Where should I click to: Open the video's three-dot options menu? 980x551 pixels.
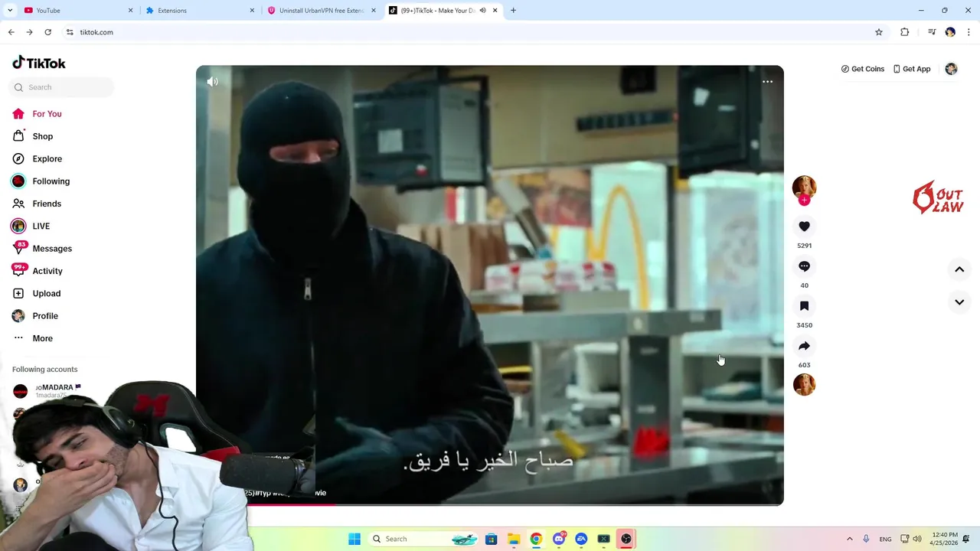[767, 81]
